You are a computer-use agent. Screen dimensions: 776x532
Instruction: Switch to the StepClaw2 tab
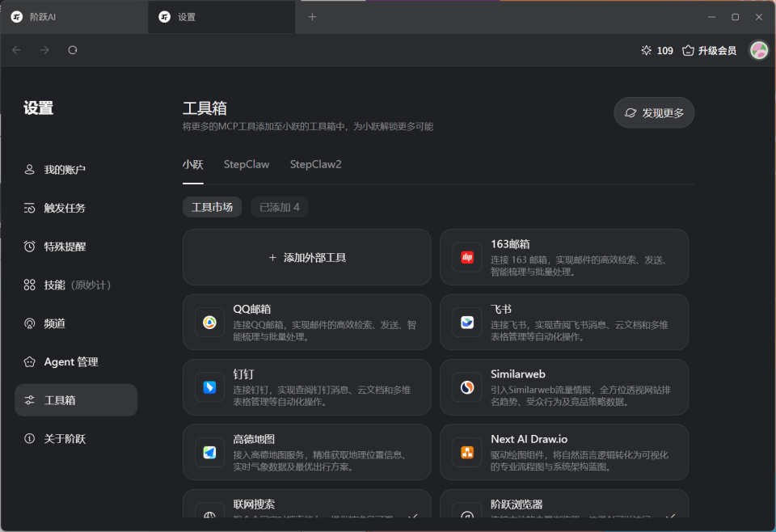pyautogui.click(x=316, y=165)
